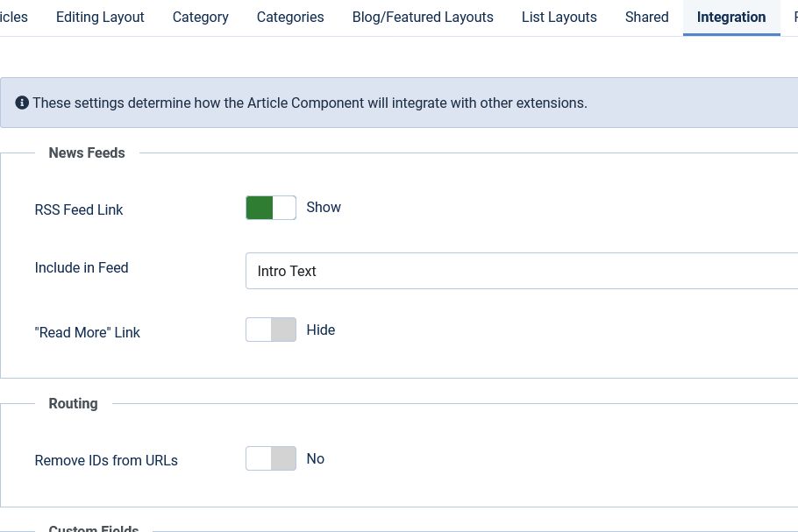Image resolution: width=798 pixels, height=532 pixels.
Task: Click the info icon in the blue notice
Action: point(22,103)
